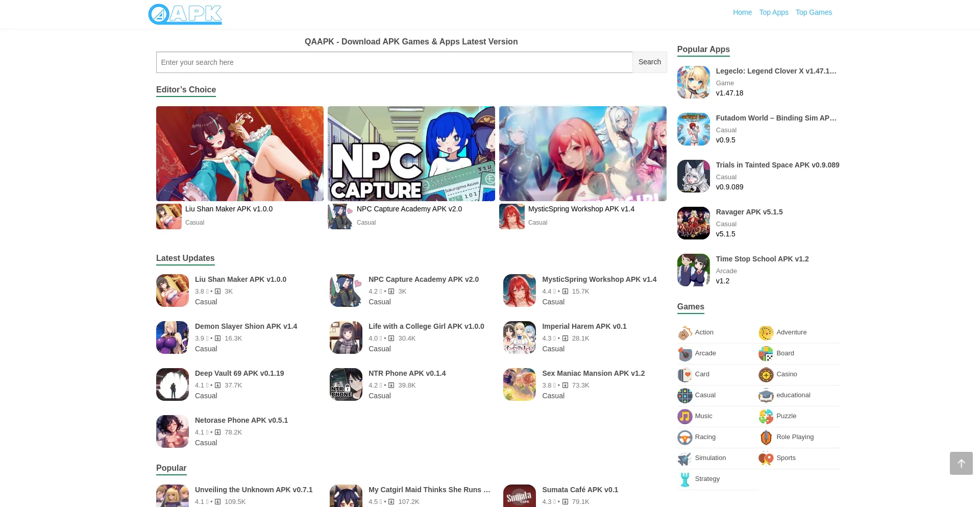Screen dimensions: 980x507
Task: Click version text v0.9.089
Action: (729, 187)
